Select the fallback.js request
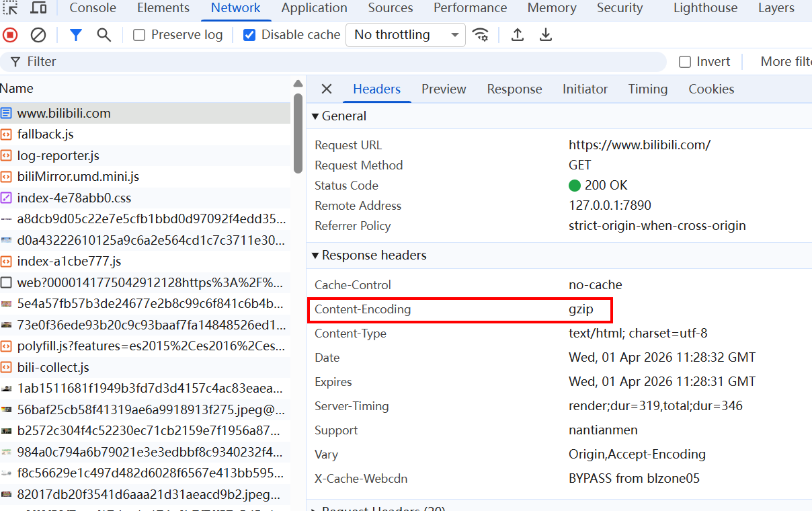The height and width of the screenshot is (511, 812). pos(145,134)
